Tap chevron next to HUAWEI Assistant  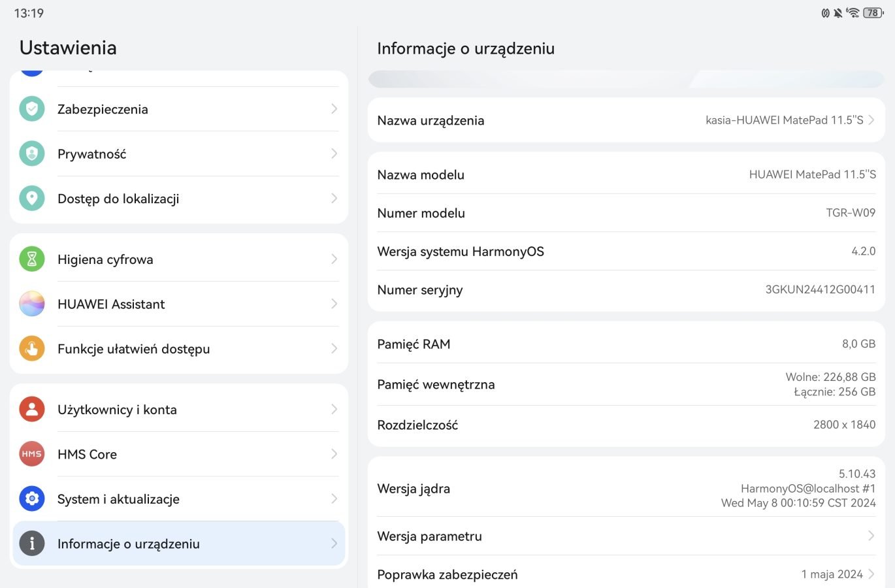pyautogui.click(x=334, y=304)
